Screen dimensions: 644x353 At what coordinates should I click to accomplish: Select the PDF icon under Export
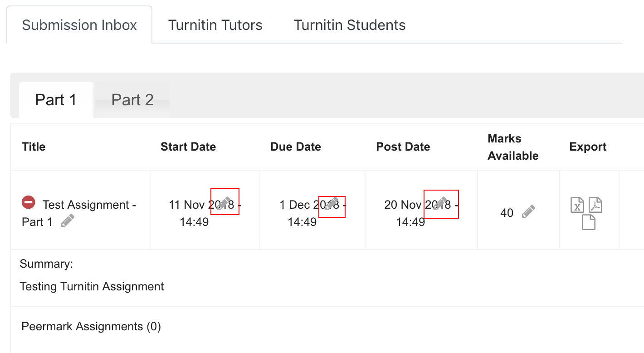pos(595,205)
